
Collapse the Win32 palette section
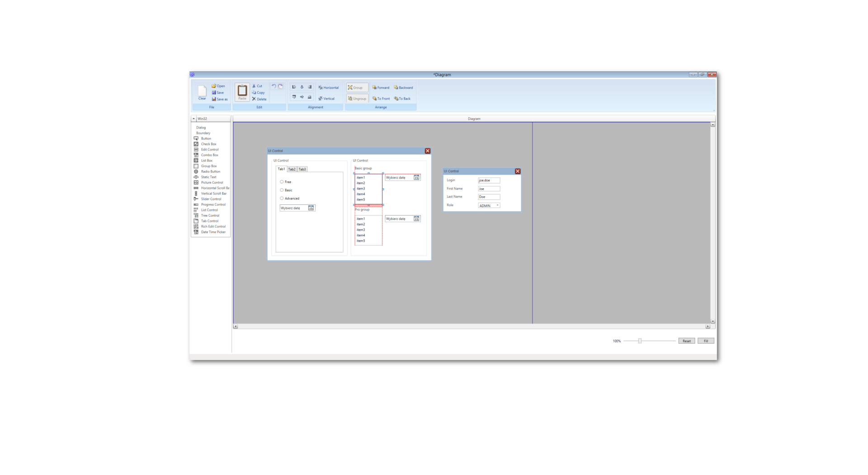(x=194, y=118)
